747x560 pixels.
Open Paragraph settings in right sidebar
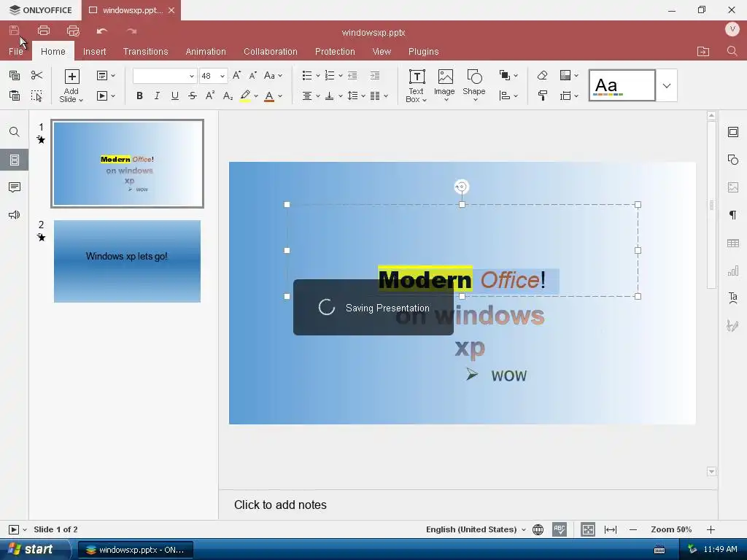click(x=733, y=215)
